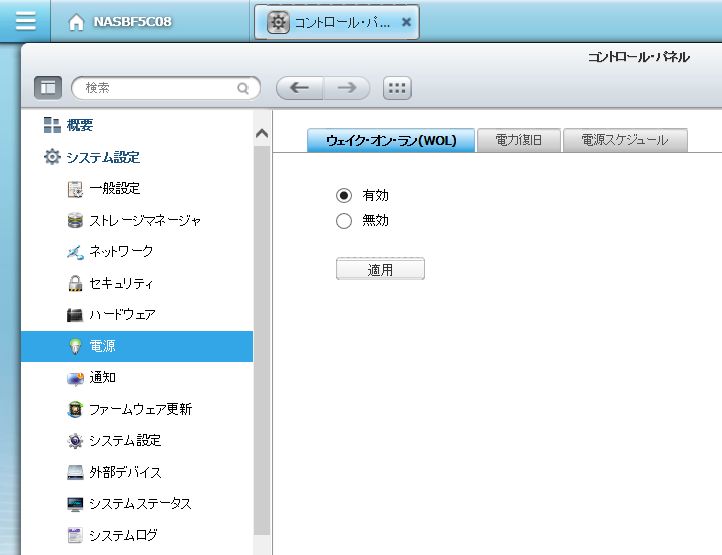
Task: Click the search magnifier icon
Action: pyautogui.click(x=243, y=88)
